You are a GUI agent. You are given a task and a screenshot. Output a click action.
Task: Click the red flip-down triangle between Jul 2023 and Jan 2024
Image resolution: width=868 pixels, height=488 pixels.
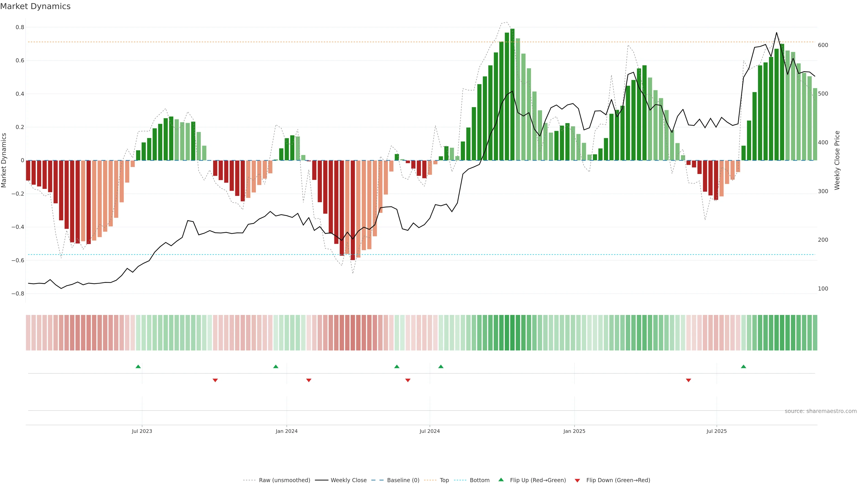pos(215,380)
